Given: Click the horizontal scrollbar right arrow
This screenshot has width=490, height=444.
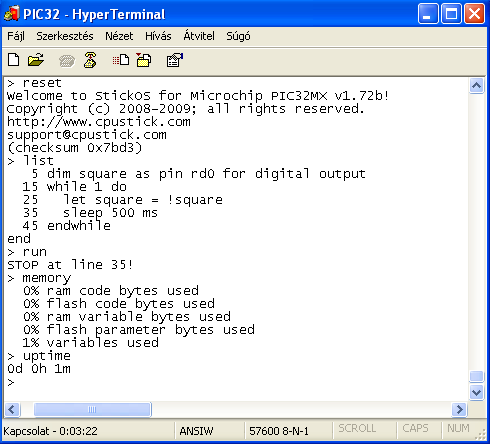Looking at the screenshot, I should coord(460,409).
